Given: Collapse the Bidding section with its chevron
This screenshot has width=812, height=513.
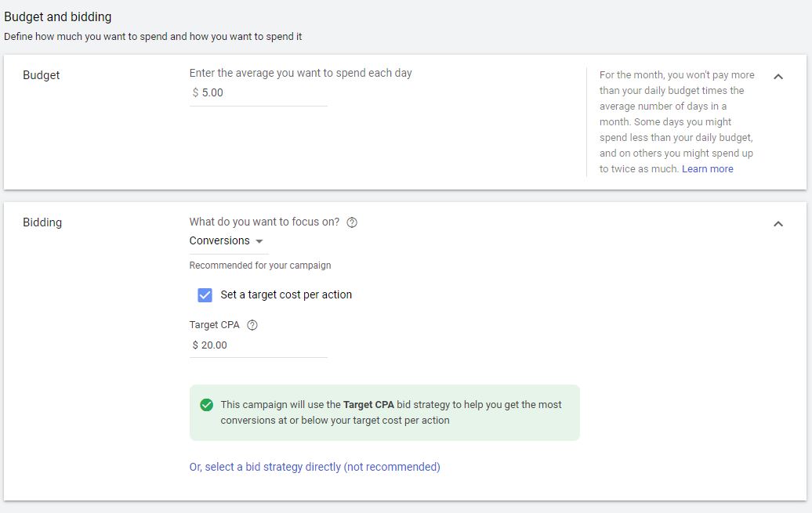Looking at the screenshot, I should coord(778,224).
